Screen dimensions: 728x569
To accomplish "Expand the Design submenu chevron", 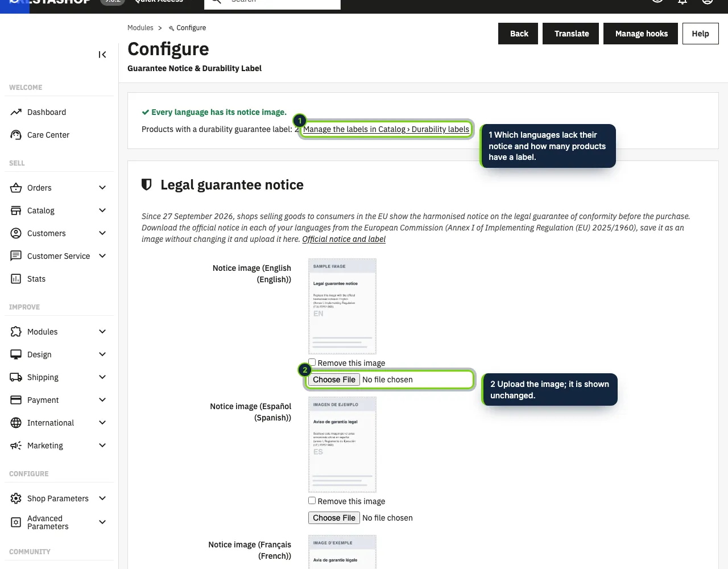I will click(102, 354).
